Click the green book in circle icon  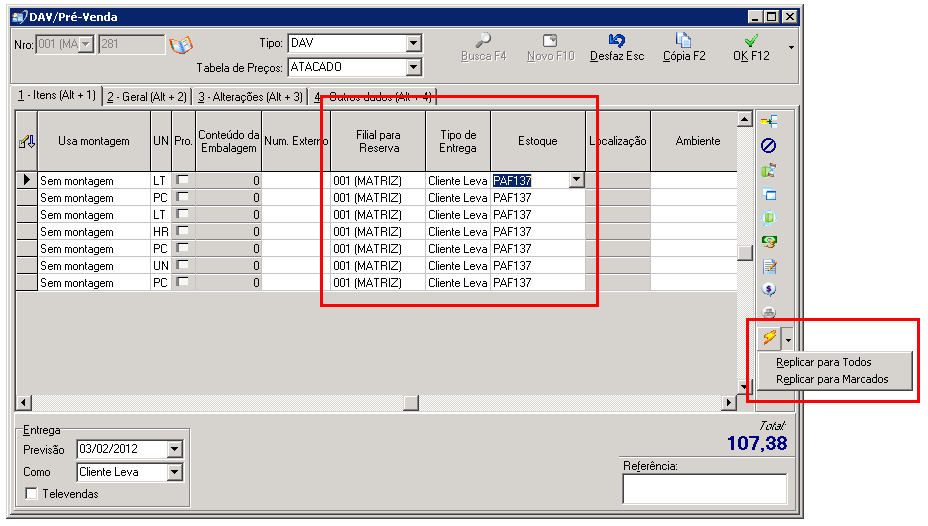pos(769,218)
